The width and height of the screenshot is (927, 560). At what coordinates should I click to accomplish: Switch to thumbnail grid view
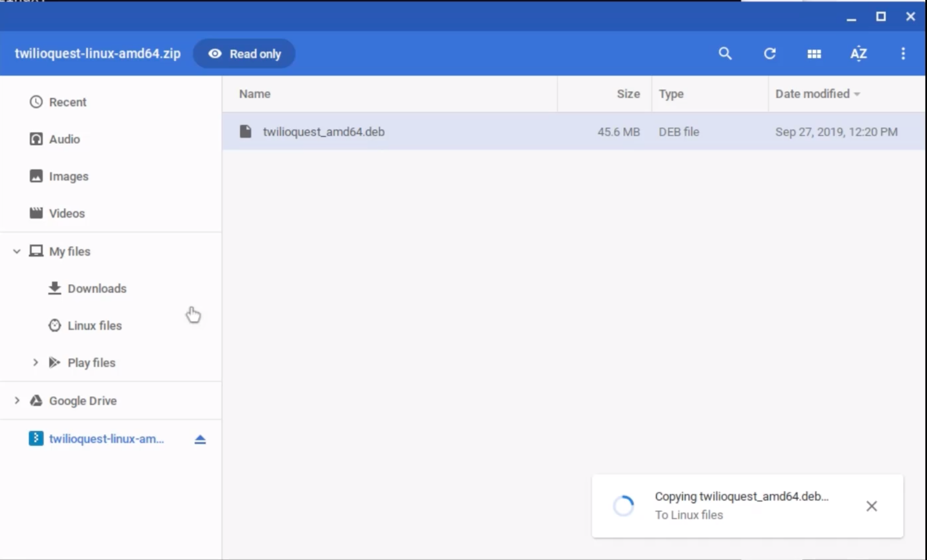click(x=814, y=54)
